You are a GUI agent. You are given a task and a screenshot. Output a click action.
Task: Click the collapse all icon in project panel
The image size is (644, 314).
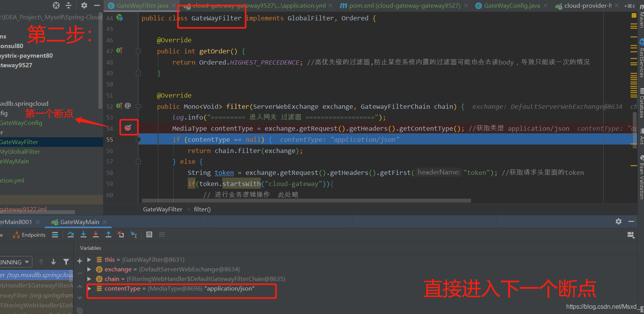[x=68, y=5]
